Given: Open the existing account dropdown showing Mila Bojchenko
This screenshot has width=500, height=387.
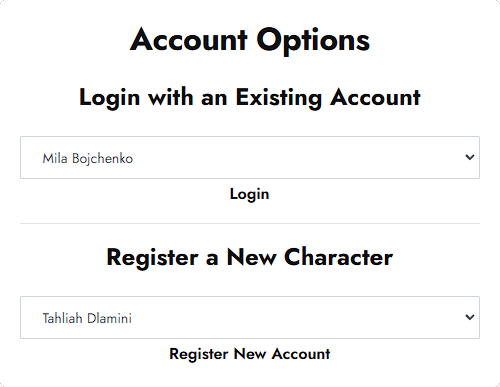Looking at the screenshot, I should (x=250, y=157).
